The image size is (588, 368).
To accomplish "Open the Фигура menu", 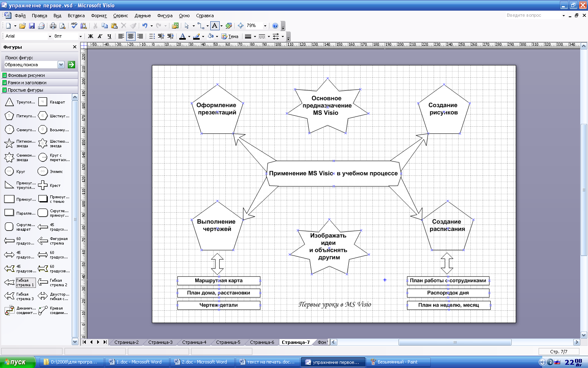I will [x=165, y=16].
